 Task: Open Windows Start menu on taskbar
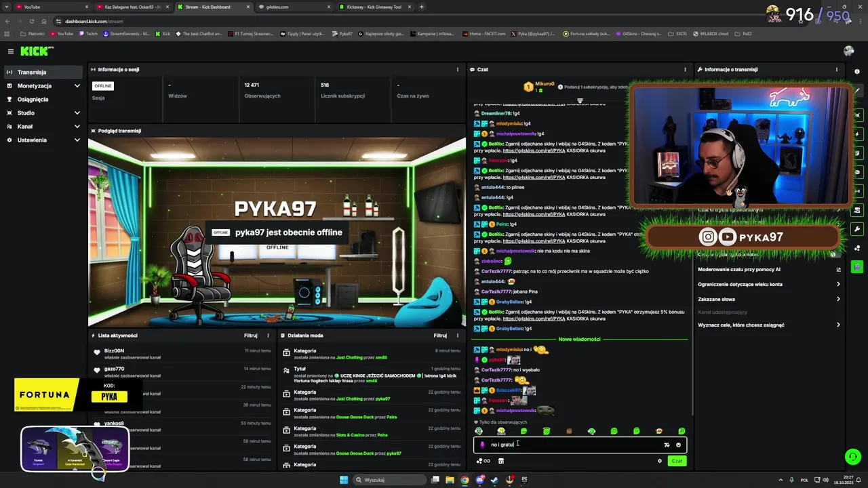(344, 480)
